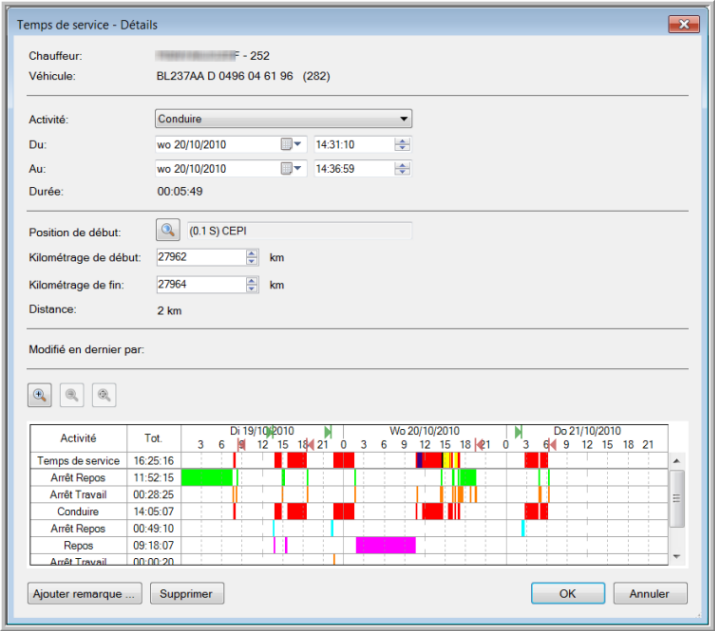Click the middle zoom magnifier above the chart
This screenshot has height=631, width=715.
tap(72, 395)
